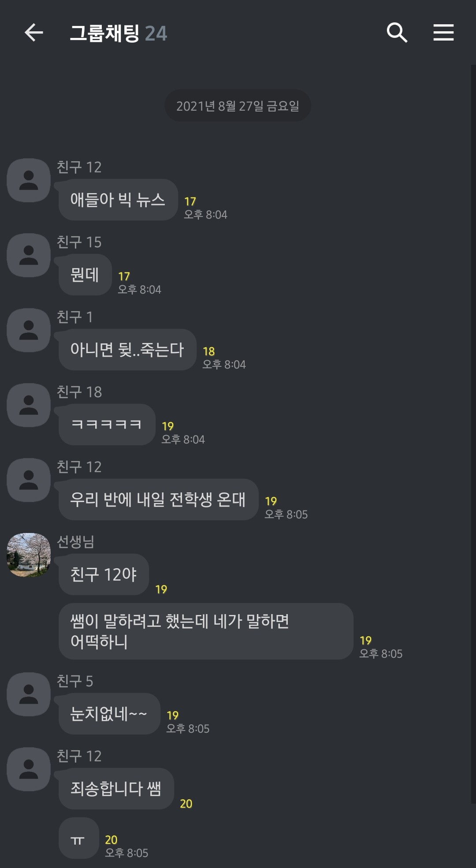Image resolution: width=476 pixels, height=868 pixels.
Task: Tap 친구 12's avatar next to 애들아 빅 뉴스
Action: click(x=29, y=180)
